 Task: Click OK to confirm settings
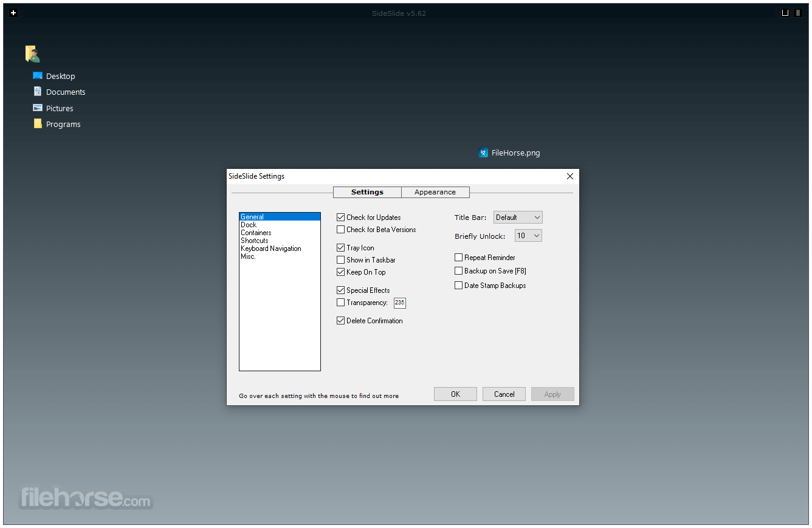(455, 394)
